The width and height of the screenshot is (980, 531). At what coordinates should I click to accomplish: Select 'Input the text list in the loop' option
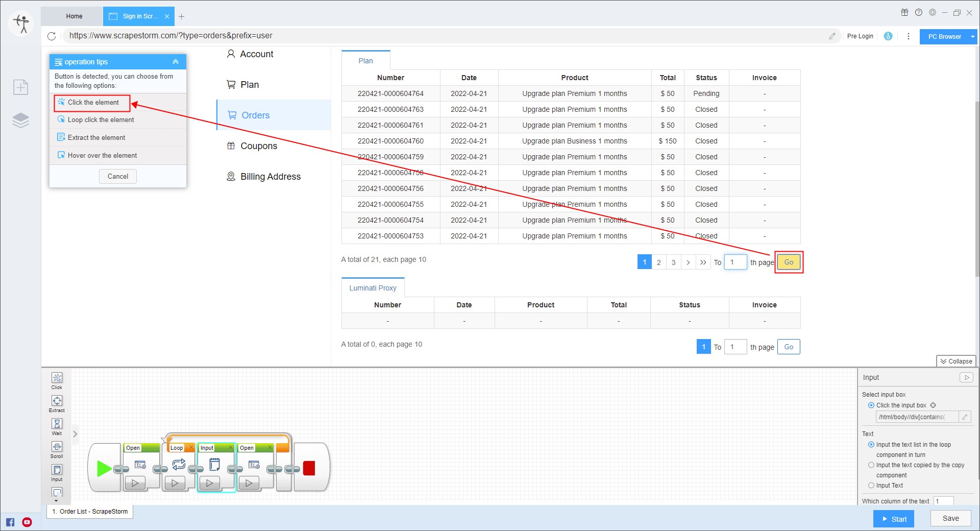pyautogui.click(x=871, y=445)
